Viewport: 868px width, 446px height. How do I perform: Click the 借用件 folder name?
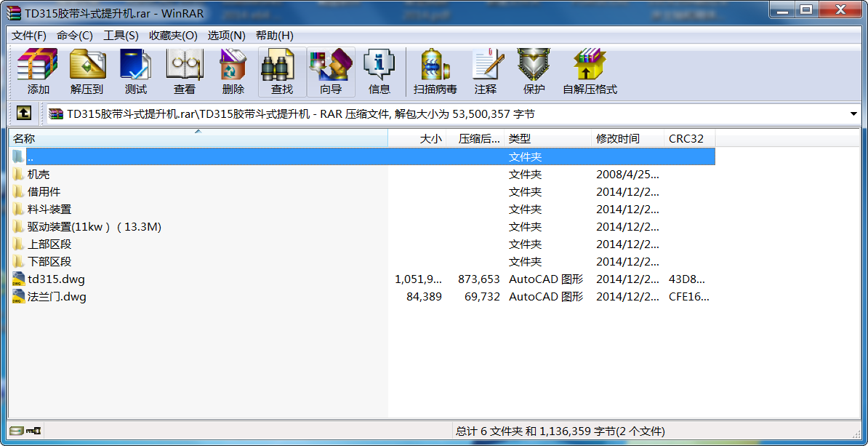tap(44, 191)
